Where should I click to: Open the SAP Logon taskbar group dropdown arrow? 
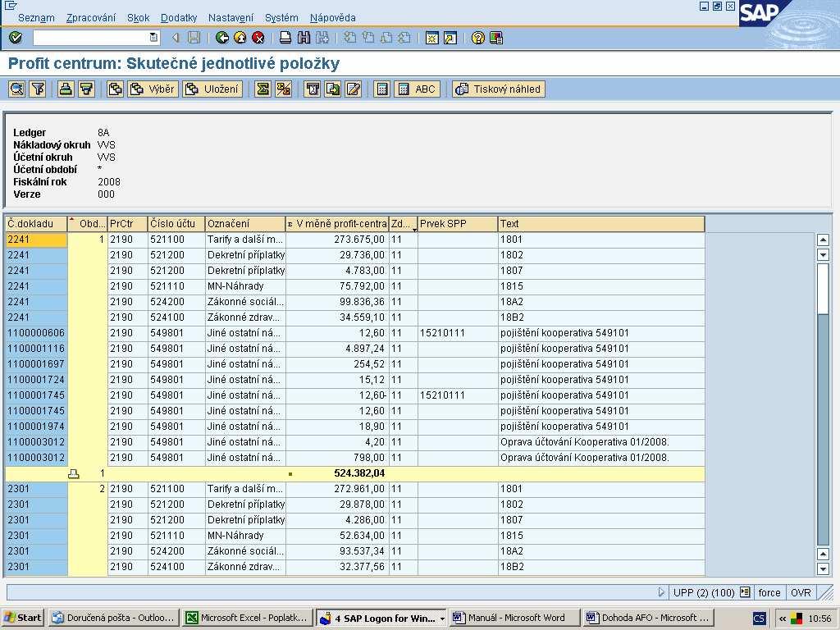442,619
